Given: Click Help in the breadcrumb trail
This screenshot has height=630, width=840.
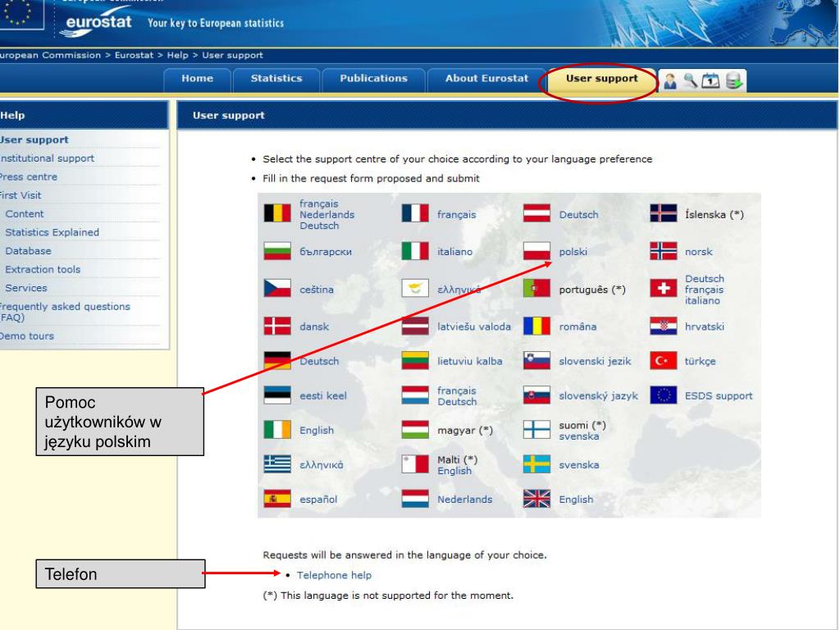Looking at the screenshot, I should [177, 55].
